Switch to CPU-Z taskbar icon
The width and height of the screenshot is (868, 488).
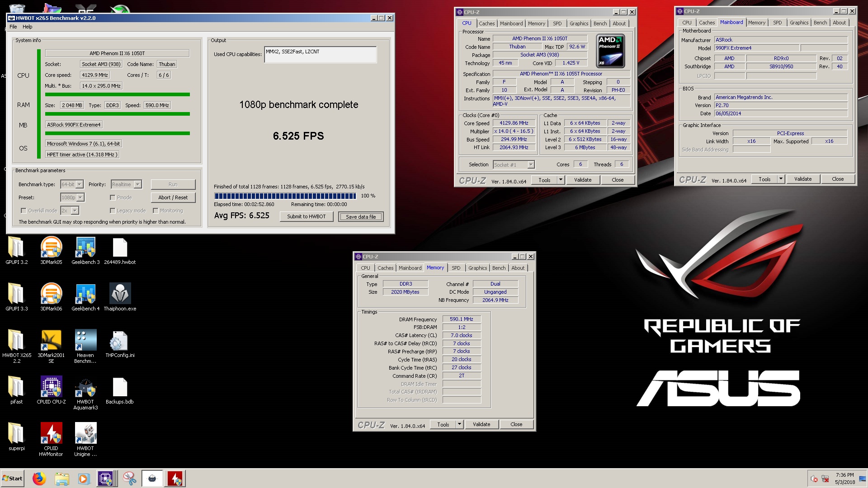[x=106, y=478]
